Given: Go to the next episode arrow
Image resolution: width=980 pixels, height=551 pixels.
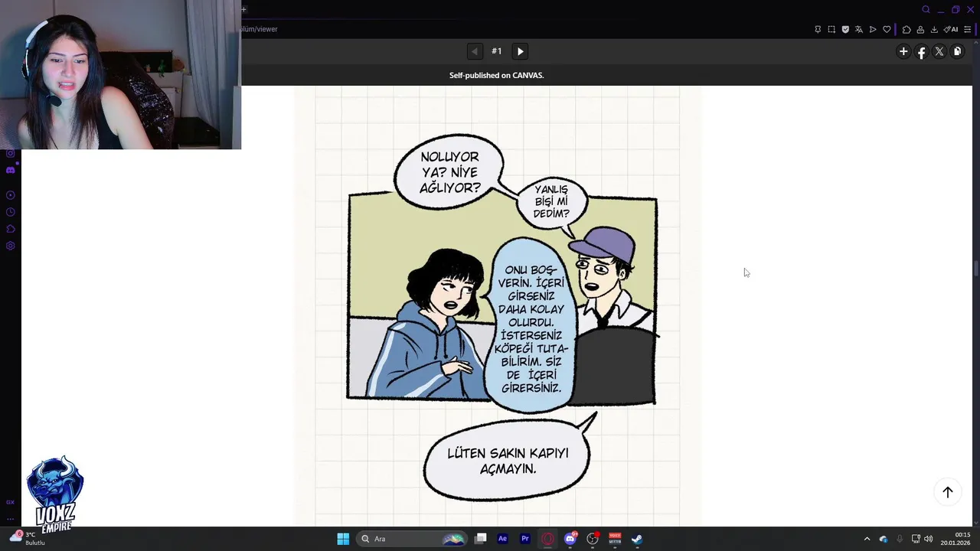Looking at the screenshot, I should click(x=520, y=51).
